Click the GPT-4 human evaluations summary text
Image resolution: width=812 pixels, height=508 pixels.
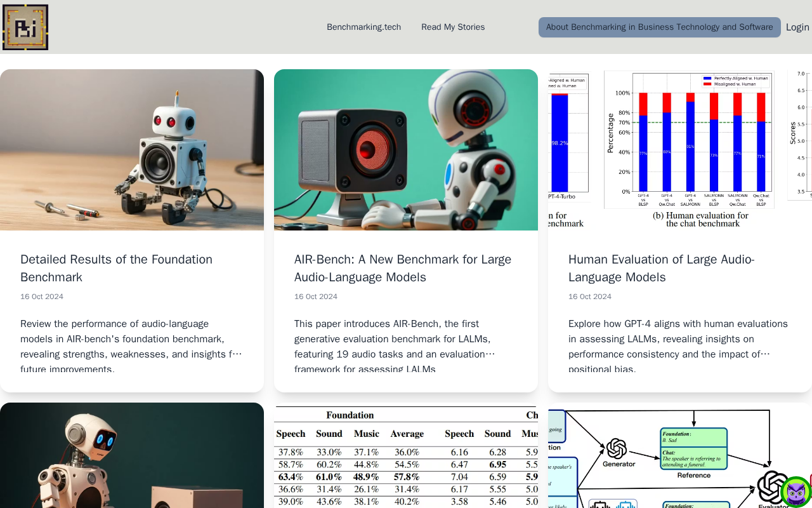tap(678, 346)
